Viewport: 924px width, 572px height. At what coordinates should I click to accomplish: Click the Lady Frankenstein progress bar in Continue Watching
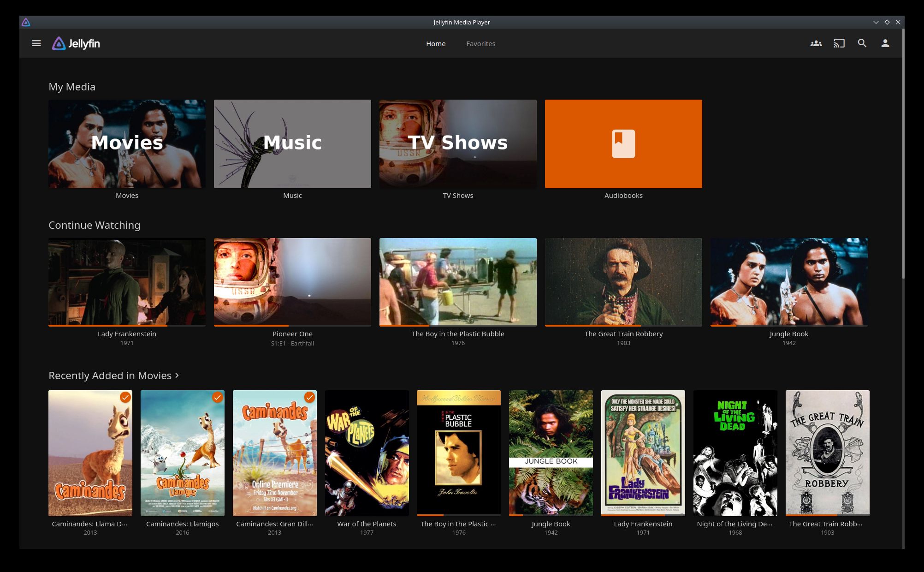(x=127, y=326)
